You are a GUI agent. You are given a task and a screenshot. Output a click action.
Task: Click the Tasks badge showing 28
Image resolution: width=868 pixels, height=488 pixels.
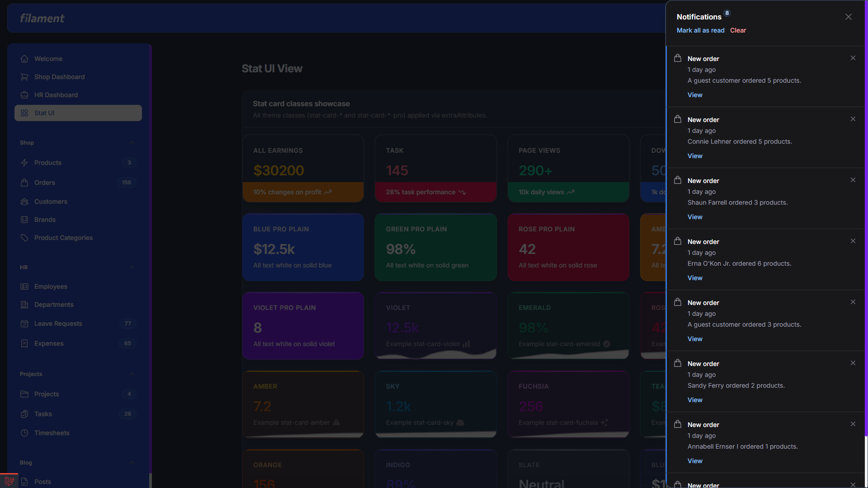coord(128,414)
